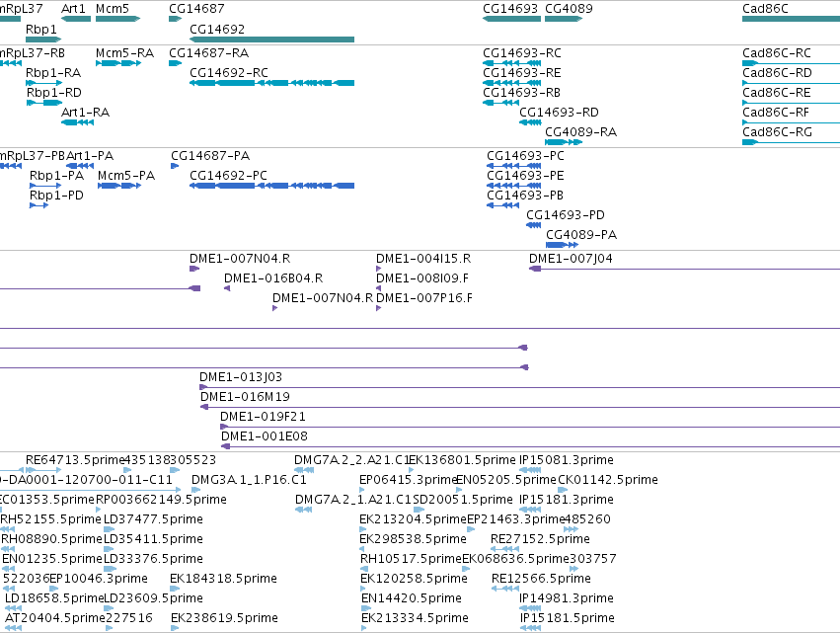This screenshot has height=633, width=840.
Task: Open the CG14693-PC protein label
Action: click(525, 156)
